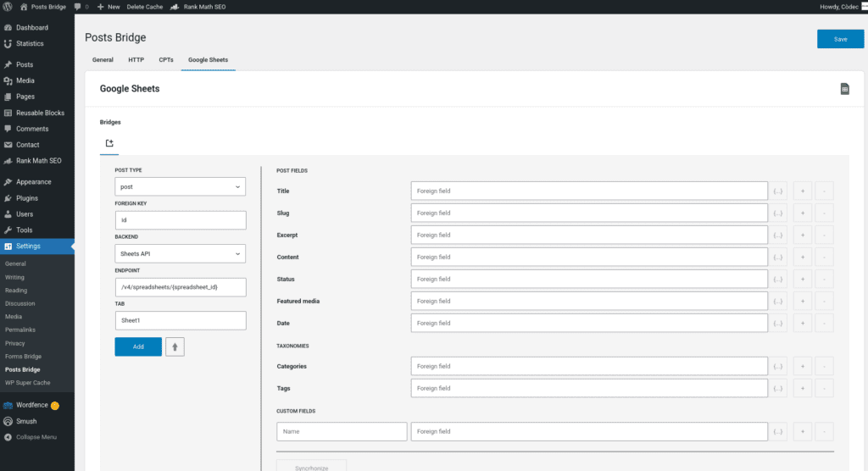Click the Synchronize button
This screenshot has width=868, height=471.
point(312,466)
